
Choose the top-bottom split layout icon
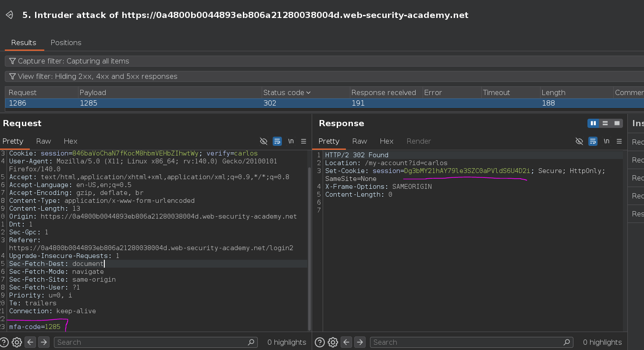coord(605,124)
